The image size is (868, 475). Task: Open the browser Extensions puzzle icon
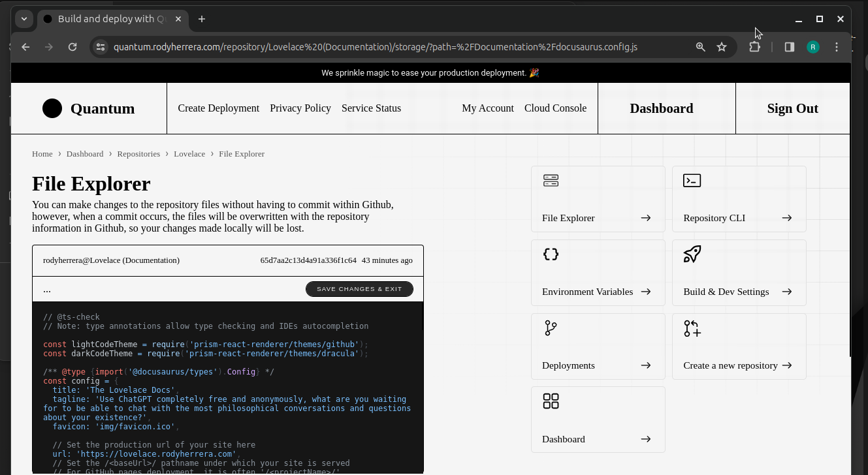(x=754, y=47)
